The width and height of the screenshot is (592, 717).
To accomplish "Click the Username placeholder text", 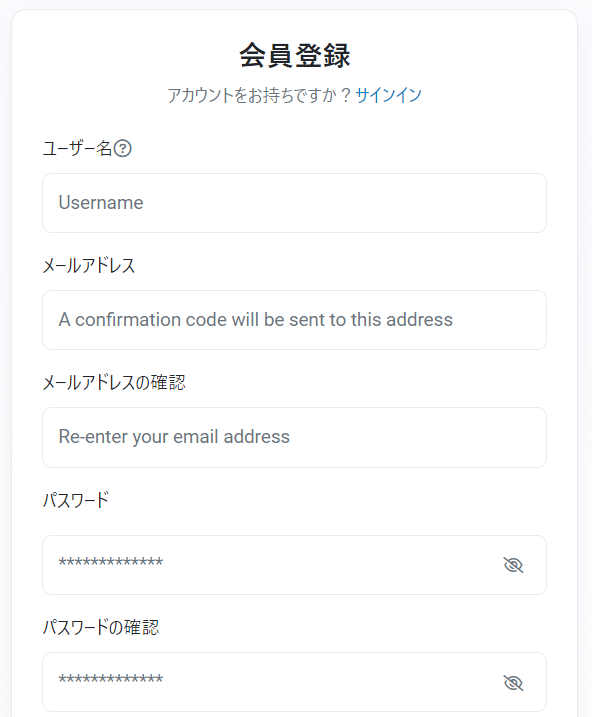I will 101,203.
